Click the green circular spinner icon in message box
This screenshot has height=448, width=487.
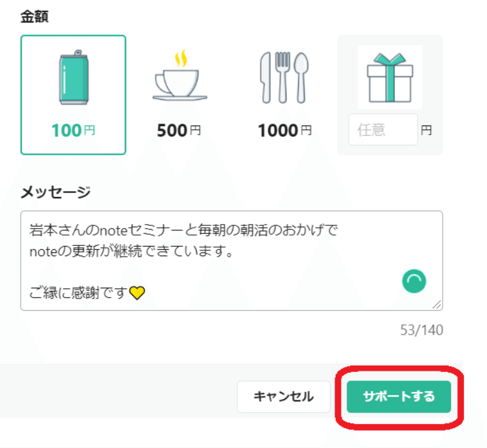tap(414, 281)
